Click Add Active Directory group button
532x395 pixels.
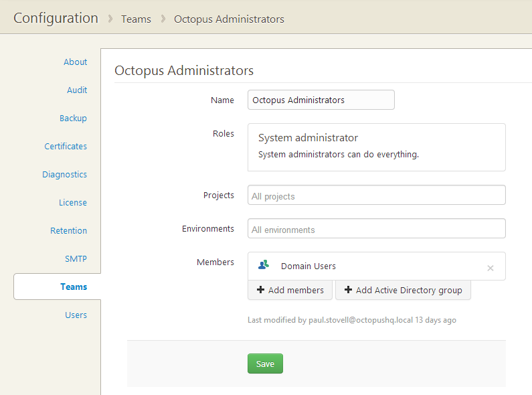(x=403, y=290)
